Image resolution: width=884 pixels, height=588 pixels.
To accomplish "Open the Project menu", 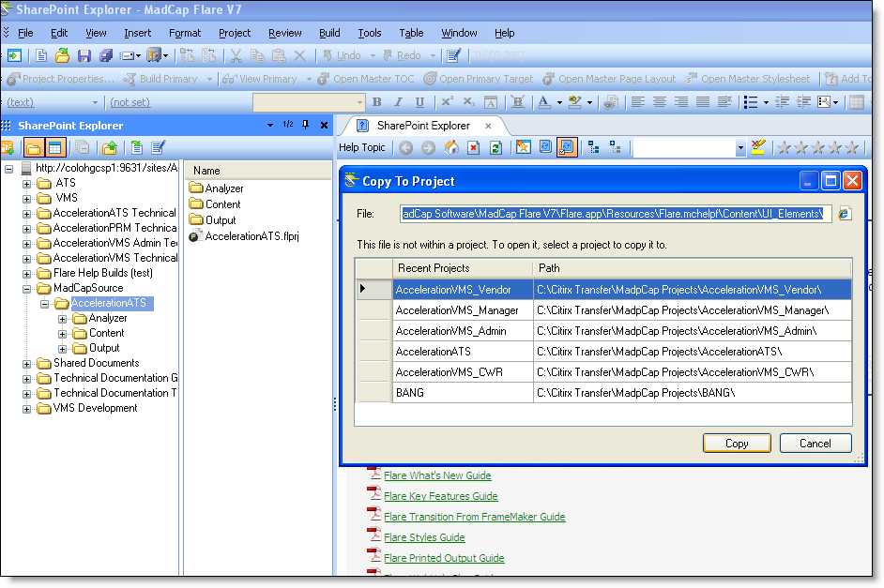I will pos(235,33).
